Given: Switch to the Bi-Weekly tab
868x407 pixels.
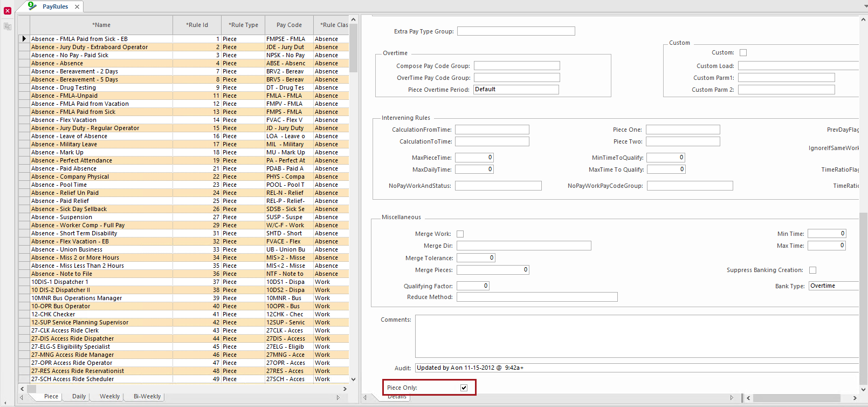Looking at the screenshot, I should pos(147,396).
